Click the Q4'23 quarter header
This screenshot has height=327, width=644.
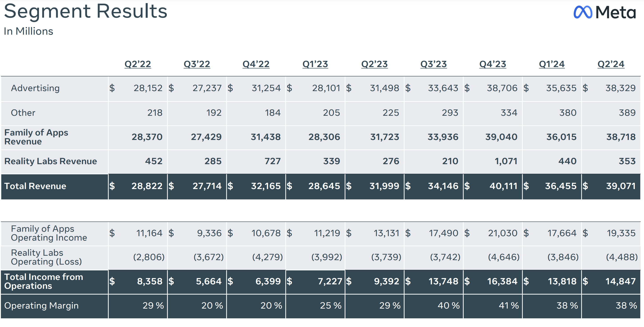tap(493, 64)
